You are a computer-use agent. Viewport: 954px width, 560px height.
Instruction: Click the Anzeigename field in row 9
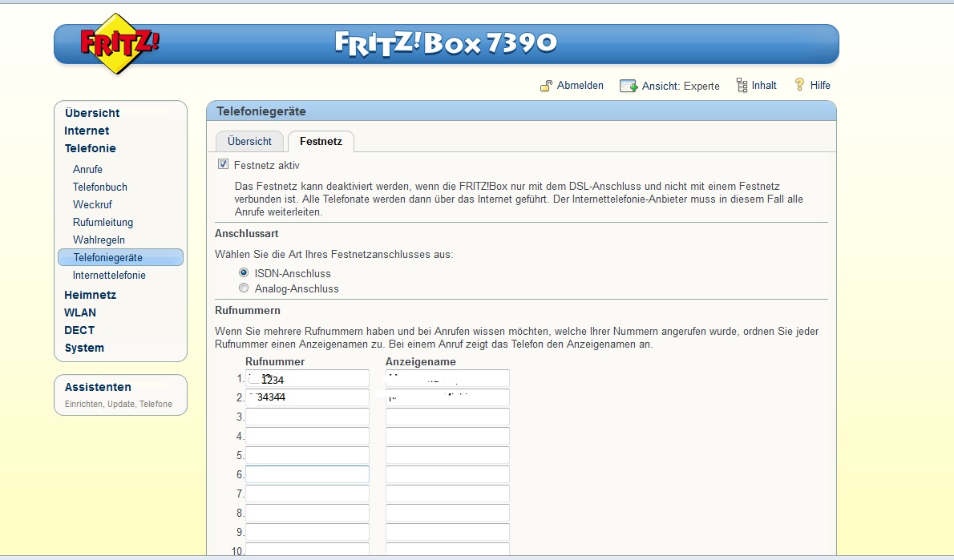click(448, 532)
